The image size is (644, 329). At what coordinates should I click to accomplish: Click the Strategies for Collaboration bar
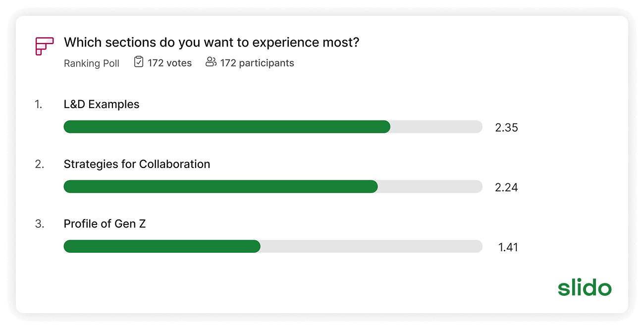point(273,187)
